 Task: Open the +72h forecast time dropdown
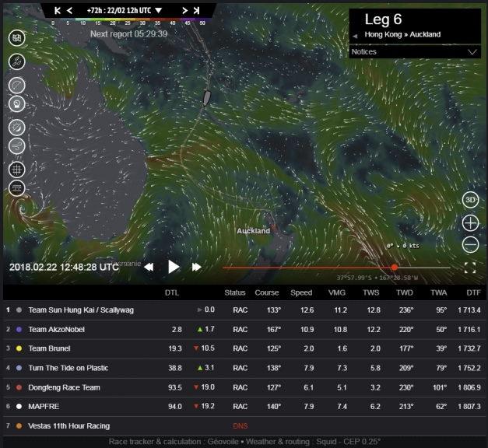click(125, 11)
